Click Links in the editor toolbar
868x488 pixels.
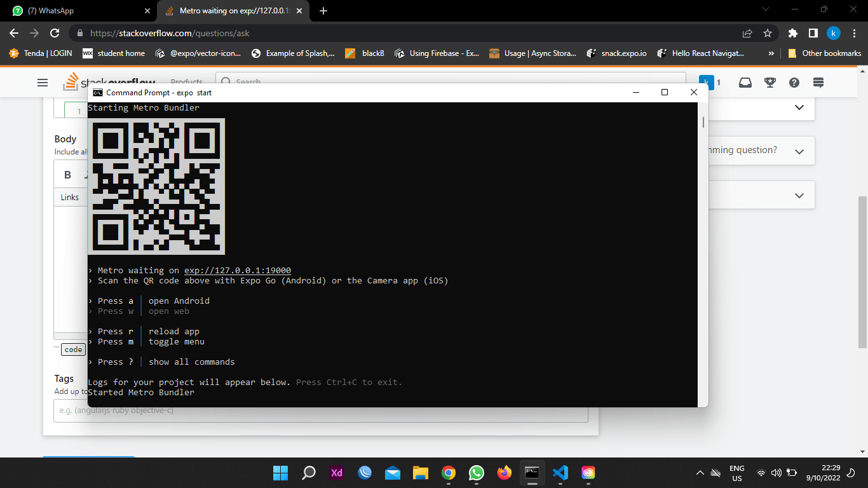(x=70, y=198)
